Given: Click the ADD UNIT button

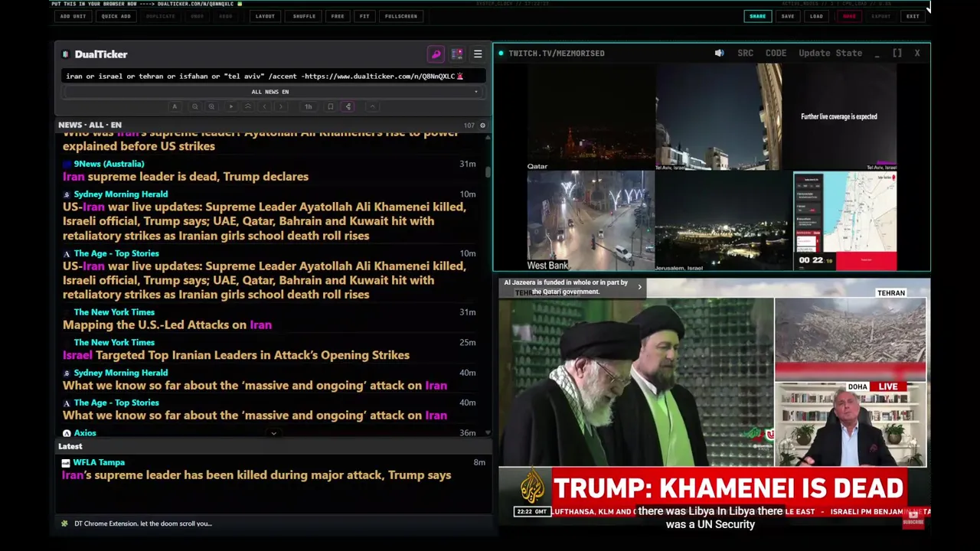Looking at the screenshot, I should (73, 16).
